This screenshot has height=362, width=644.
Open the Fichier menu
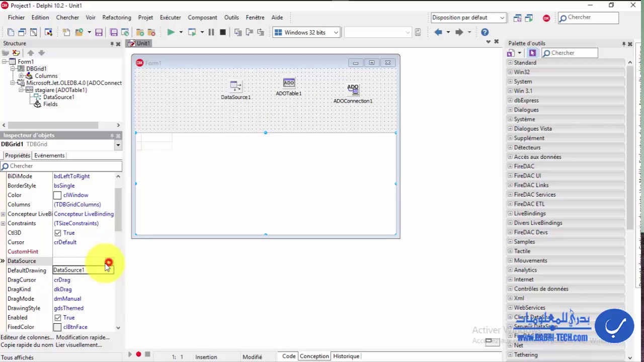[x=16, y=18]
